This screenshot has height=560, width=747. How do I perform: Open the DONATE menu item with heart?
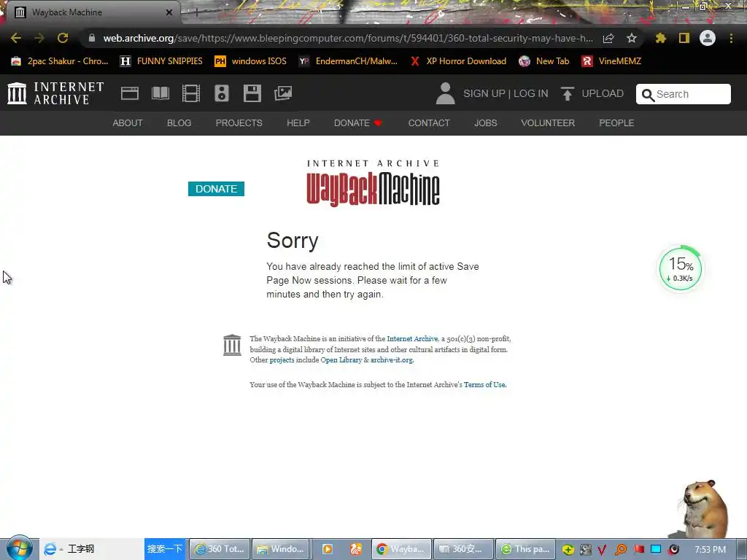(x=358, y=122)
